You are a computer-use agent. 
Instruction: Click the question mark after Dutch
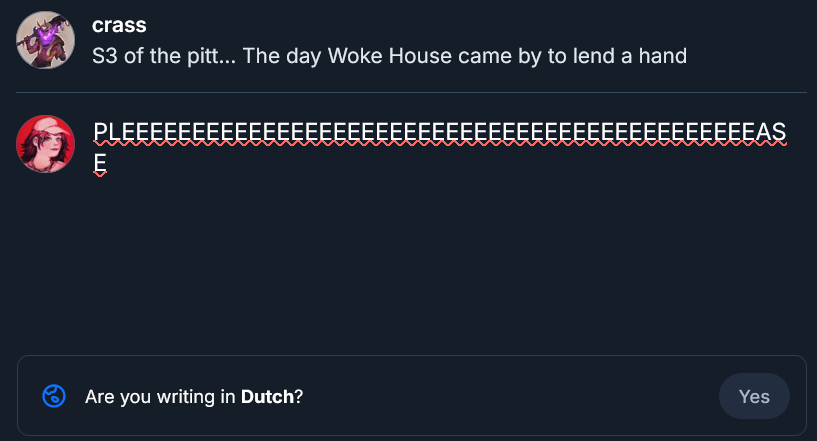tap(299, 397)
